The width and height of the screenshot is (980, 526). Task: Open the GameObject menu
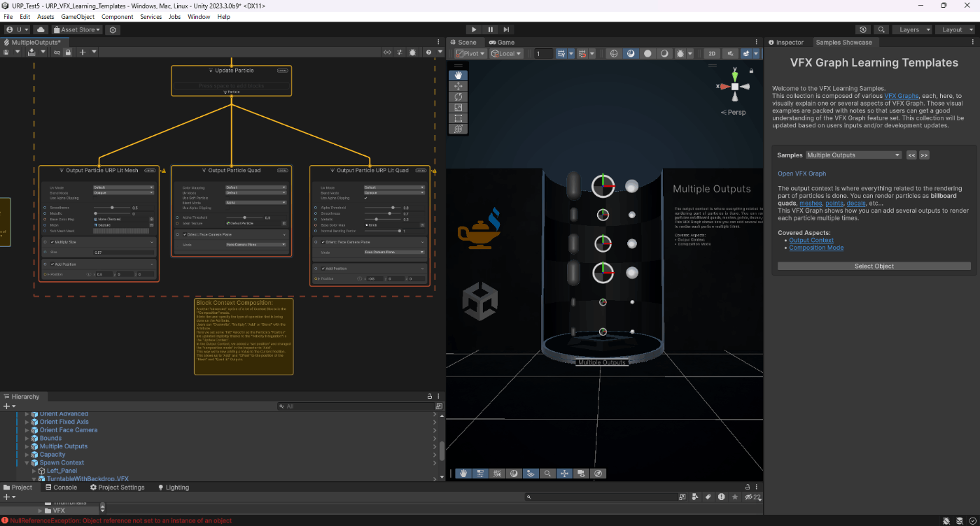(x=77, y=16)
